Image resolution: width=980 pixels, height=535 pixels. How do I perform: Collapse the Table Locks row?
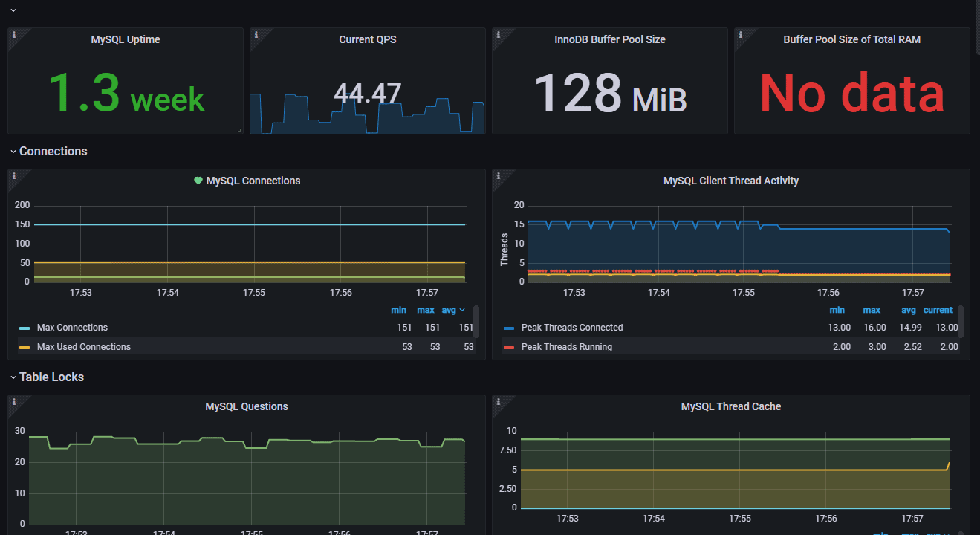pyautogui.click(x=13, y=377)
